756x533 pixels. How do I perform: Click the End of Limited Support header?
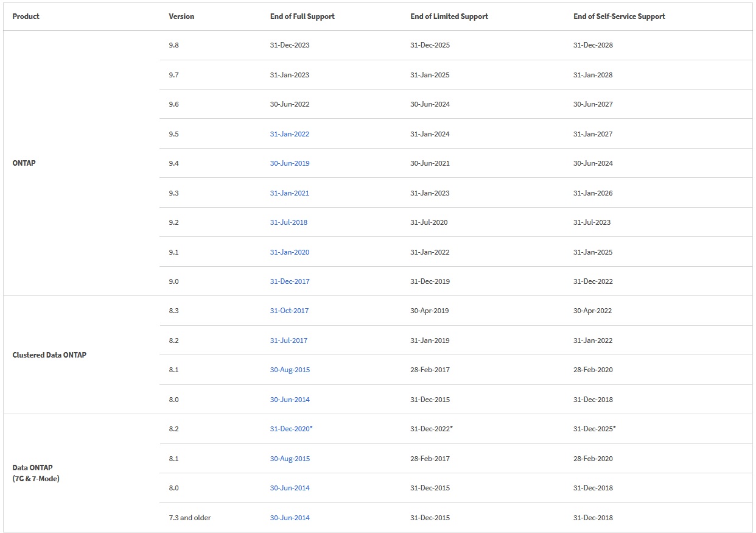[x=449, y=16]
